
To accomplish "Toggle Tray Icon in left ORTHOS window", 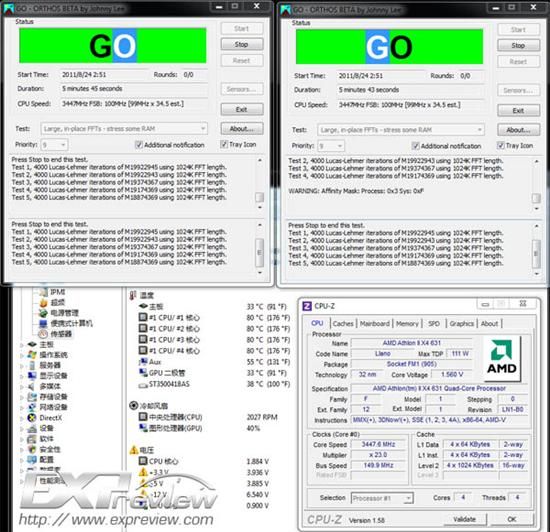I will (x=239, y=144).
